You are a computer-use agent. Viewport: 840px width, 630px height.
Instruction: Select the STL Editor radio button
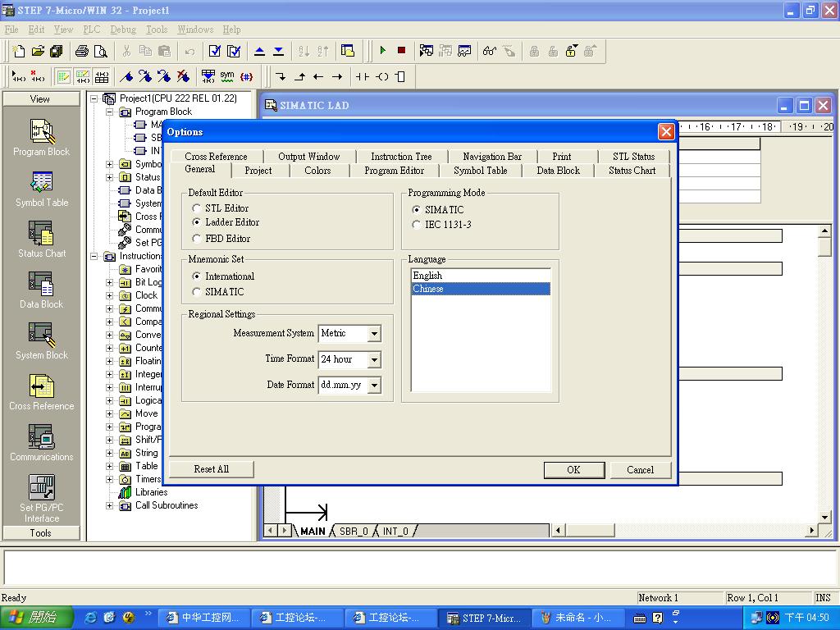(x=197, y=208)
